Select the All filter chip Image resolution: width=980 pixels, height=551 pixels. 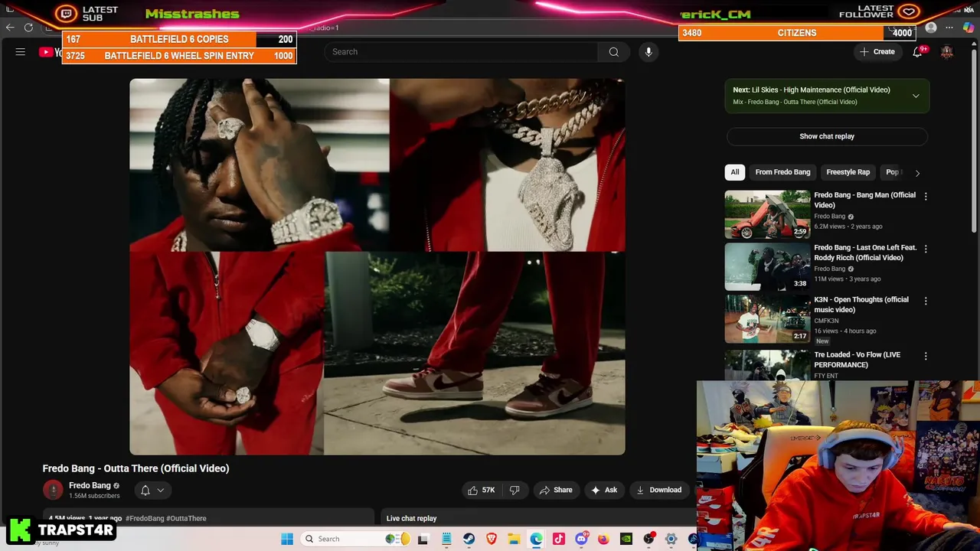[735, 172]
